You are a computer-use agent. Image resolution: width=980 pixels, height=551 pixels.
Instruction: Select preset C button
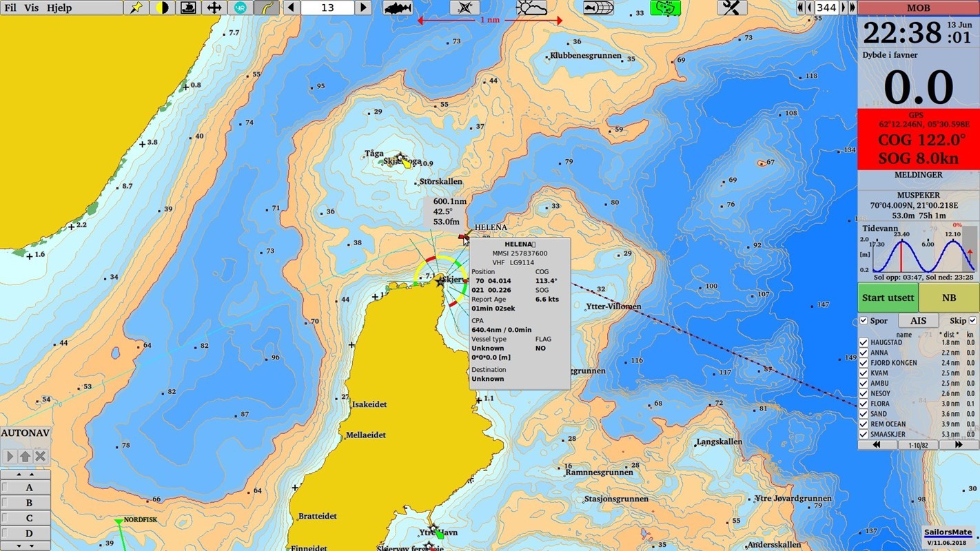(25, 518)
